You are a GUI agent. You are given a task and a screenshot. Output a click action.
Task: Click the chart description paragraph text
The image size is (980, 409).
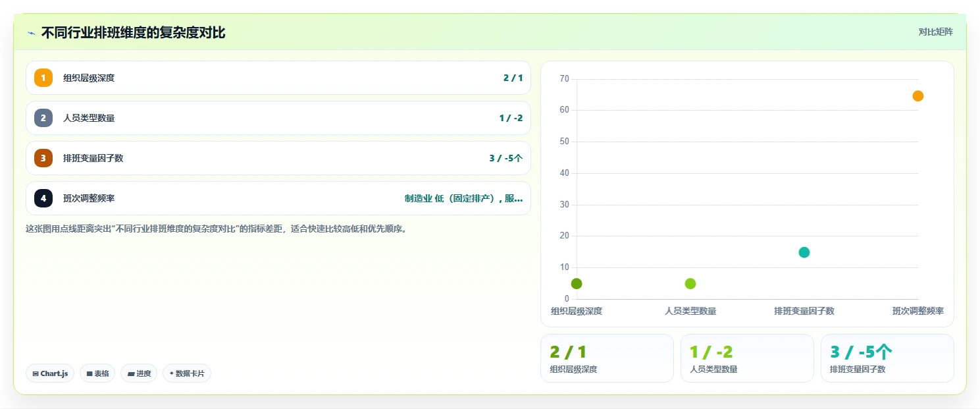pos(216,229)
